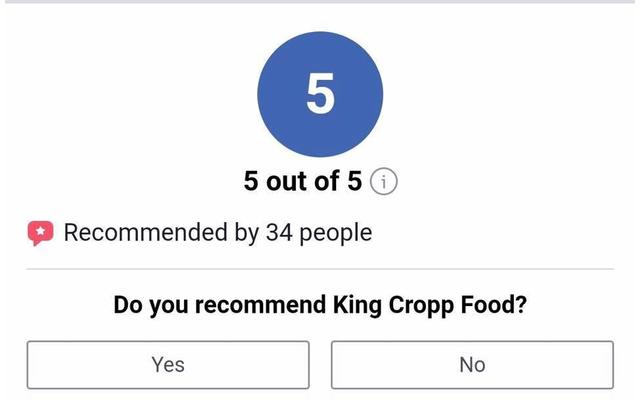This screenshot has height=400, width=640.
Task: Choose No for recommending King Cropp Food
Action: point(472,365)
